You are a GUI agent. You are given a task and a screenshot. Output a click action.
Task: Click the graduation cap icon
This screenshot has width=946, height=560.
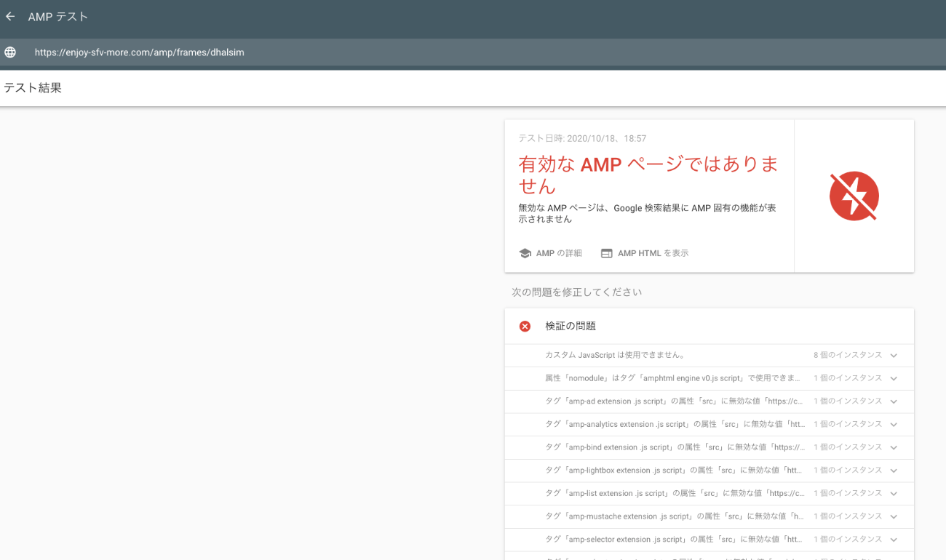525,253
